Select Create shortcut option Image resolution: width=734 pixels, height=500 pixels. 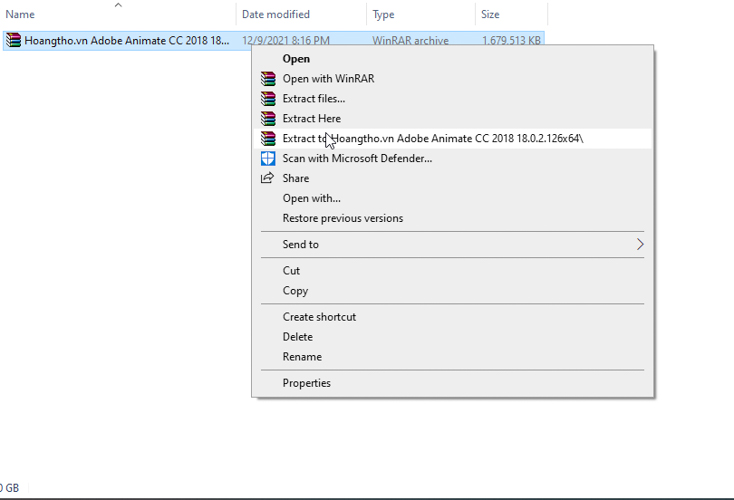click(x=319, y=317)
